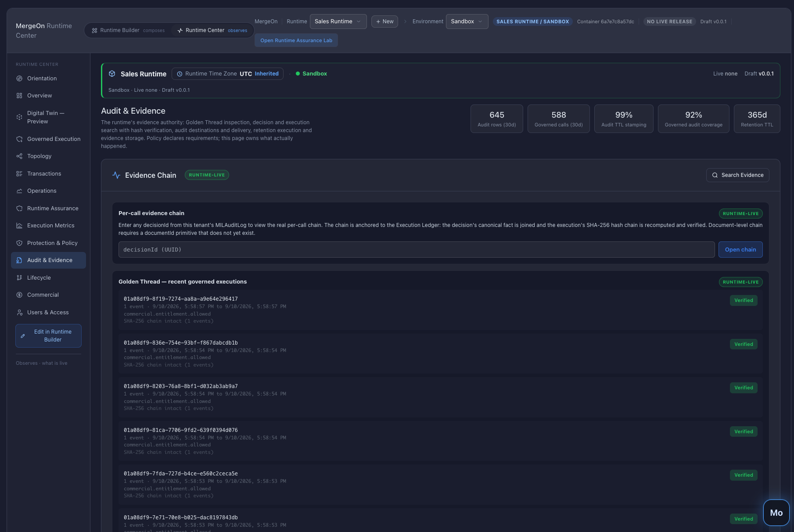Click the Users & Access person icon
The width and height of the screenshot is (794, 532).
(19, 313)
